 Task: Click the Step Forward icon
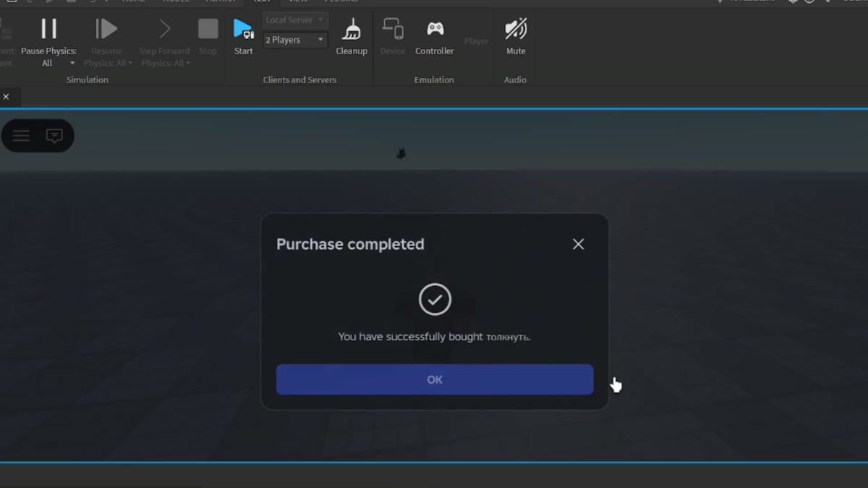point(164,29)
